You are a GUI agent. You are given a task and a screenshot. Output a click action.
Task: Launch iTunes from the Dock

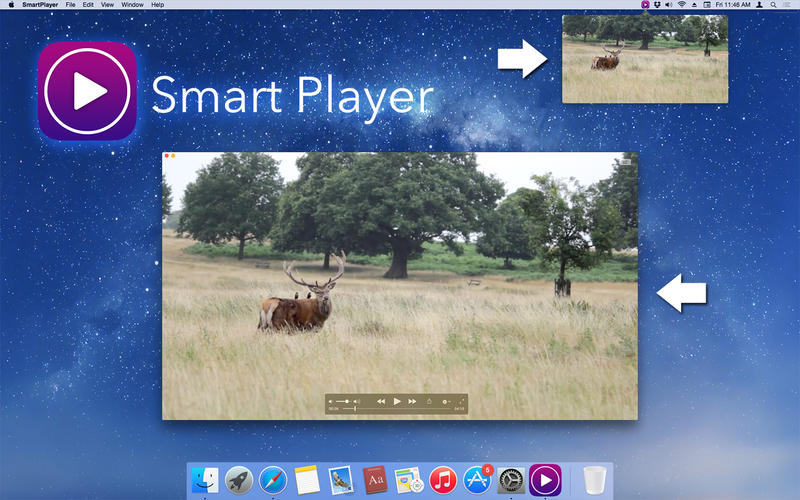click(443, 480)
